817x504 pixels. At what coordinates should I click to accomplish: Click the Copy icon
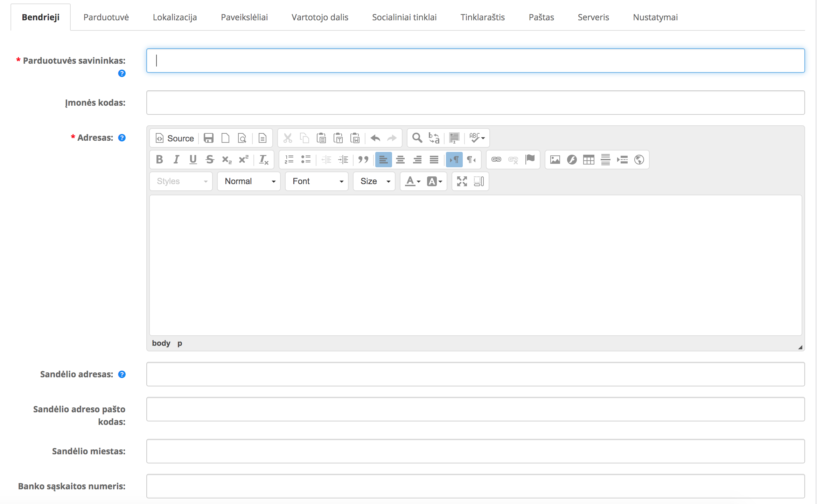click(305, 138)
